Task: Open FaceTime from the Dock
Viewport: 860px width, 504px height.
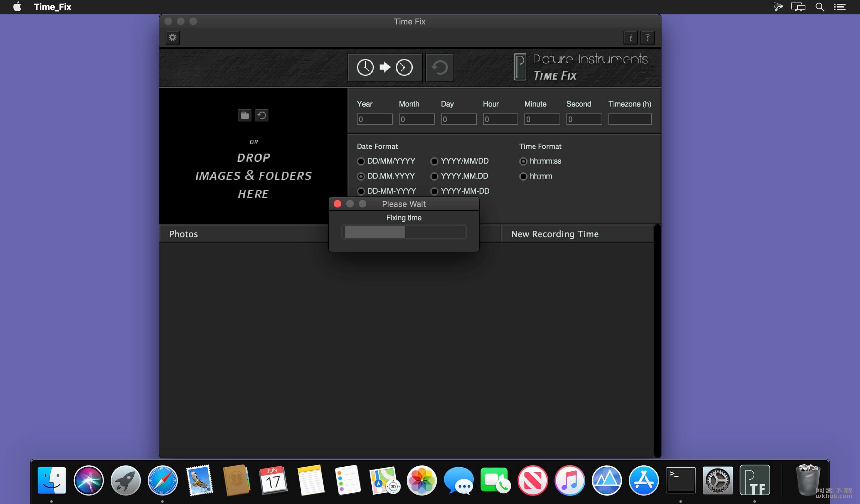Action: 496,480
